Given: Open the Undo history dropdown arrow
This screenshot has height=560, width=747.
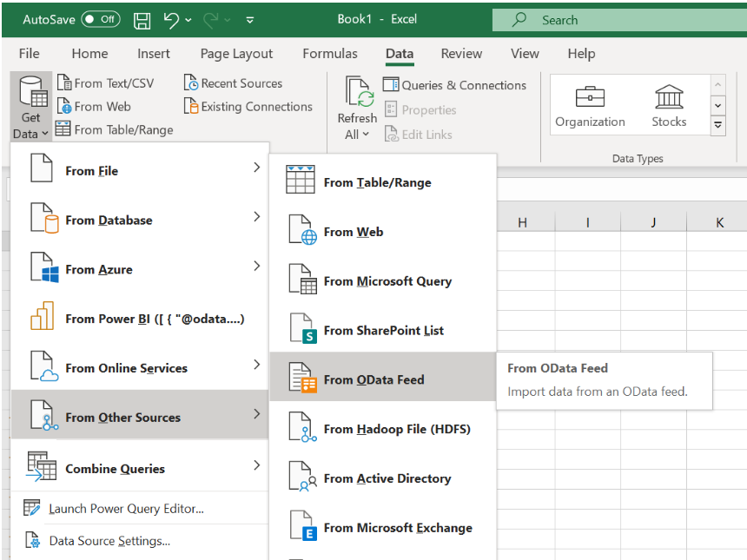Looking at the screenshot, I should tap(188, 20).
